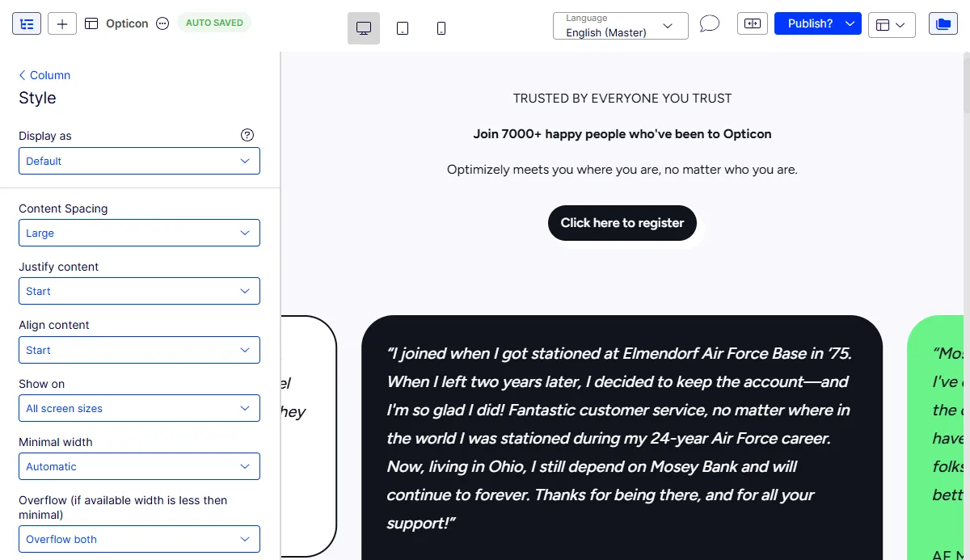
Task: Open the Align content dropdown
Action: 139,350
